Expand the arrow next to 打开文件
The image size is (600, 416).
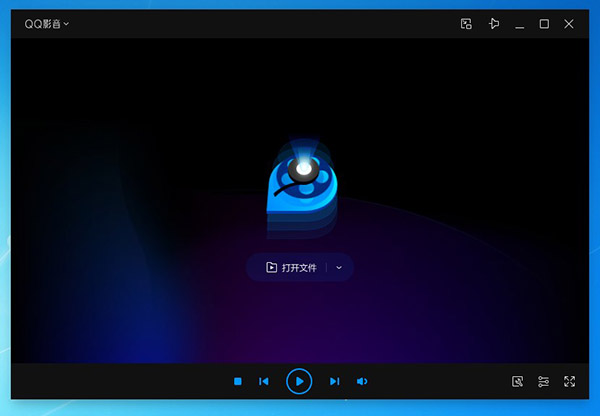pos(339,267)
